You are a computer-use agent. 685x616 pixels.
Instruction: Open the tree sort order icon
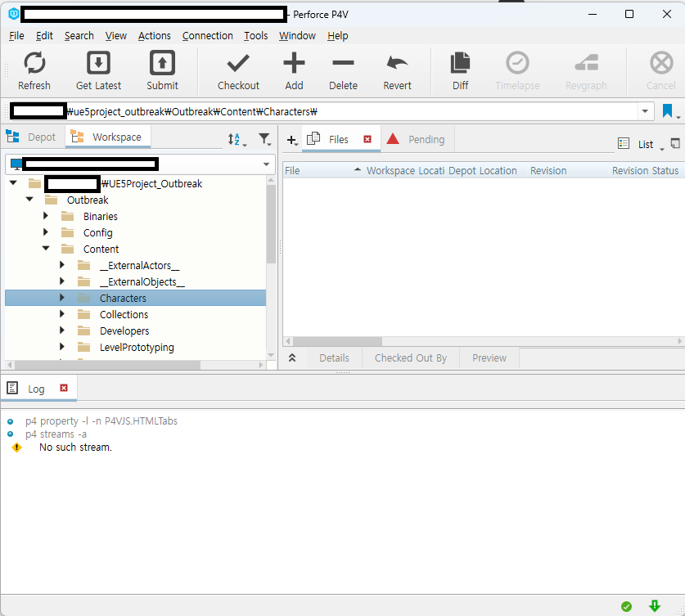tap(234, 139)
